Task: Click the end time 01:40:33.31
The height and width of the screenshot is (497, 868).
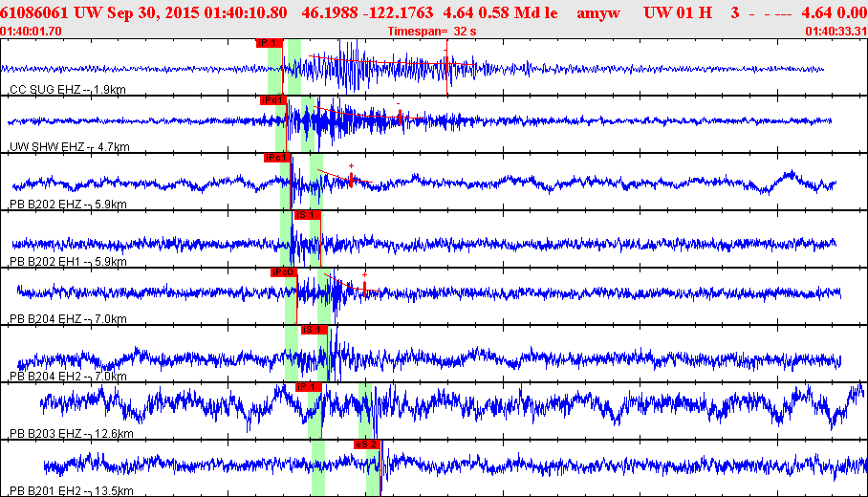Action: point(836,32)
